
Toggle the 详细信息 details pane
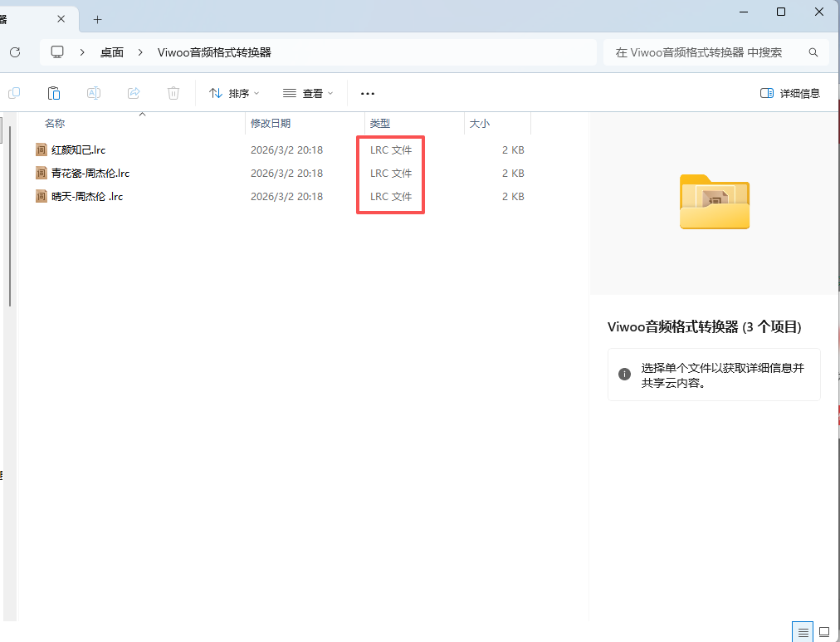point(790,93)
